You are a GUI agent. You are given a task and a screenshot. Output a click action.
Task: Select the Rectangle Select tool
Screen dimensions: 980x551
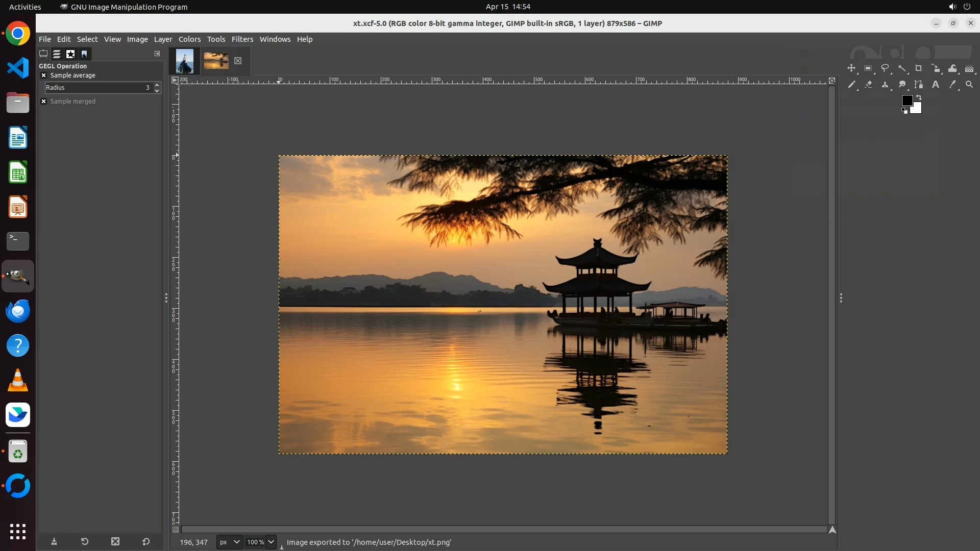click(868, 68)
